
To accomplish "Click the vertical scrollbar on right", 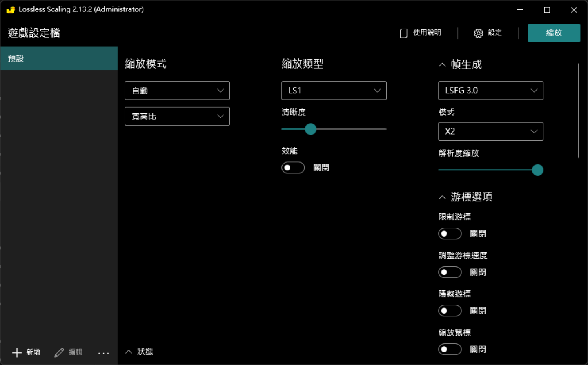I will [x=579, y=111].
